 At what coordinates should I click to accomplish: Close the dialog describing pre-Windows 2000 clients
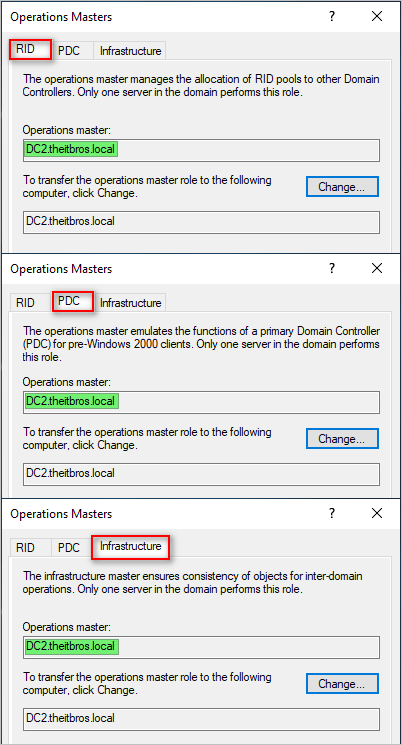(x=377, y=268)
